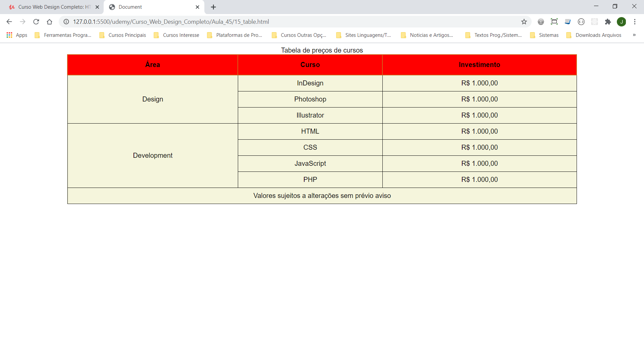
Task: Click the PHP course cell
Action: tap(310, 180)
